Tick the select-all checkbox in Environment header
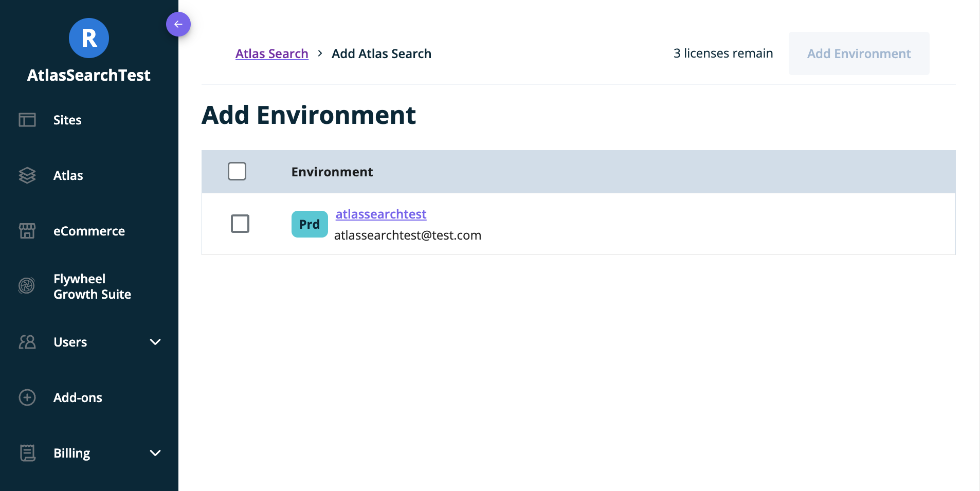980x491 pixels. pos(237,171)
